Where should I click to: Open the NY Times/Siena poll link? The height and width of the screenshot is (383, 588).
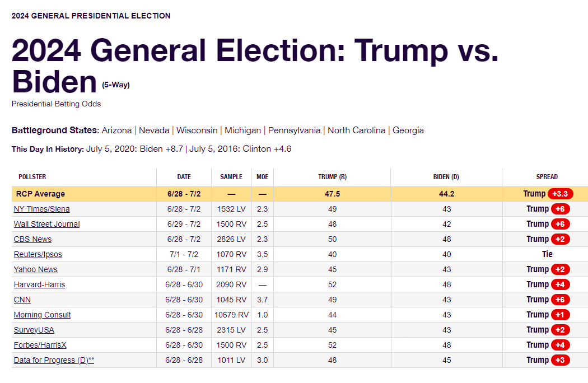(x=41, y=209)
